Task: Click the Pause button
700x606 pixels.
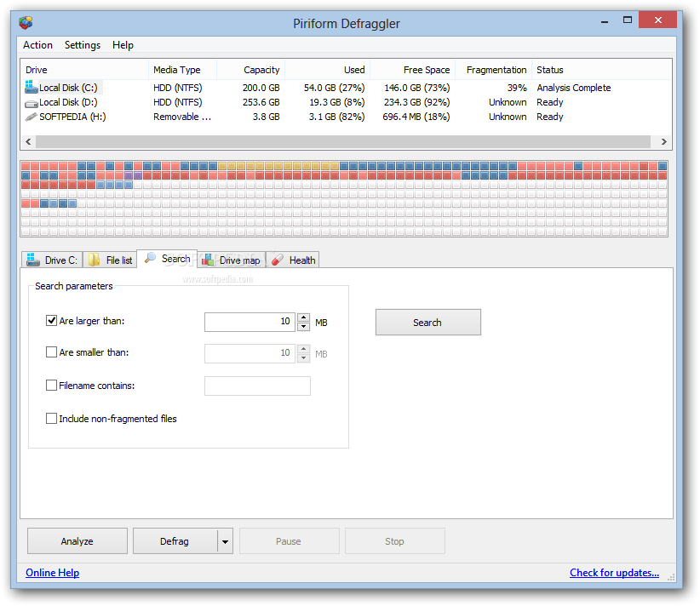Action: (x=289, y=541)
